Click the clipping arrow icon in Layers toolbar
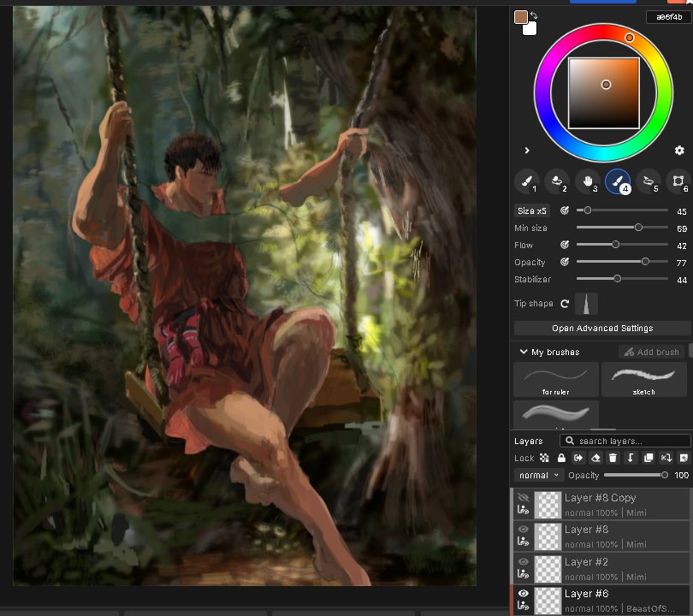 tap(666, 458)
